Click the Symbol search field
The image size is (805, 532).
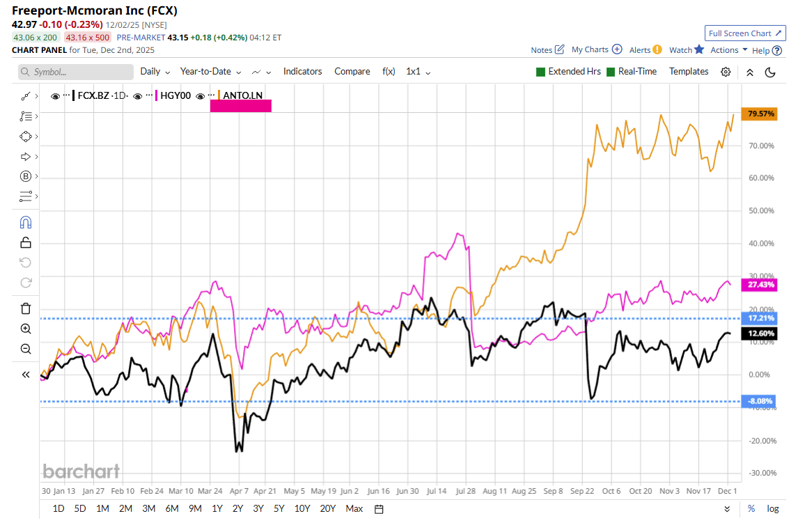point(75,72)
